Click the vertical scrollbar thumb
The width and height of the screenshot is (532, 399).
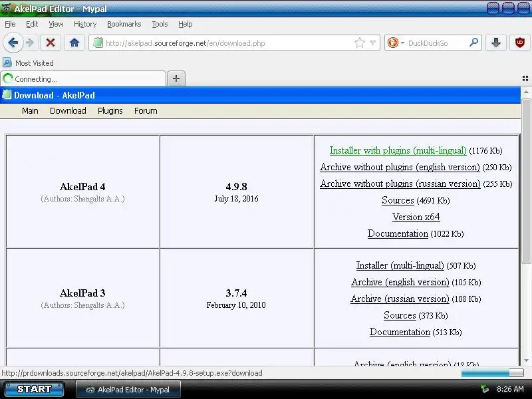pyautogui.click(x=526, y=181)
